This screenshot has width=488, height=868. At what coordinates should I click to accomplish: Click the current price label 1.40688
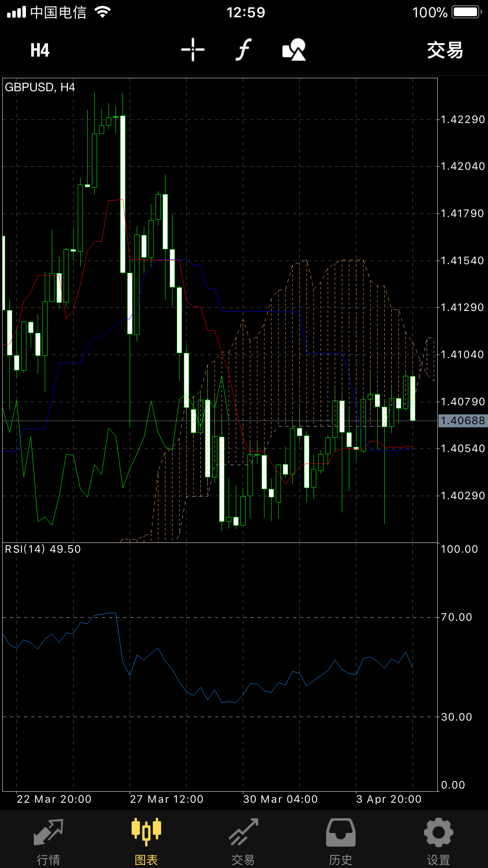(x=463, y=421)
